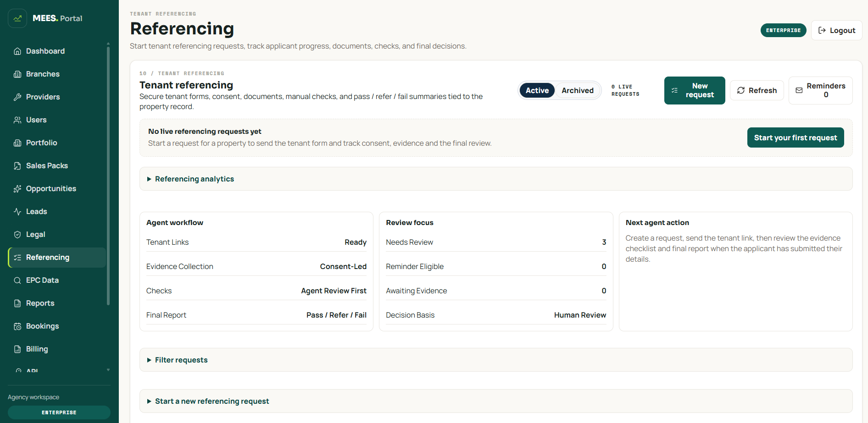Open Dashboard via its home icon
The height and width of the screenshot is (423, 868).
(x=17, y=51)
